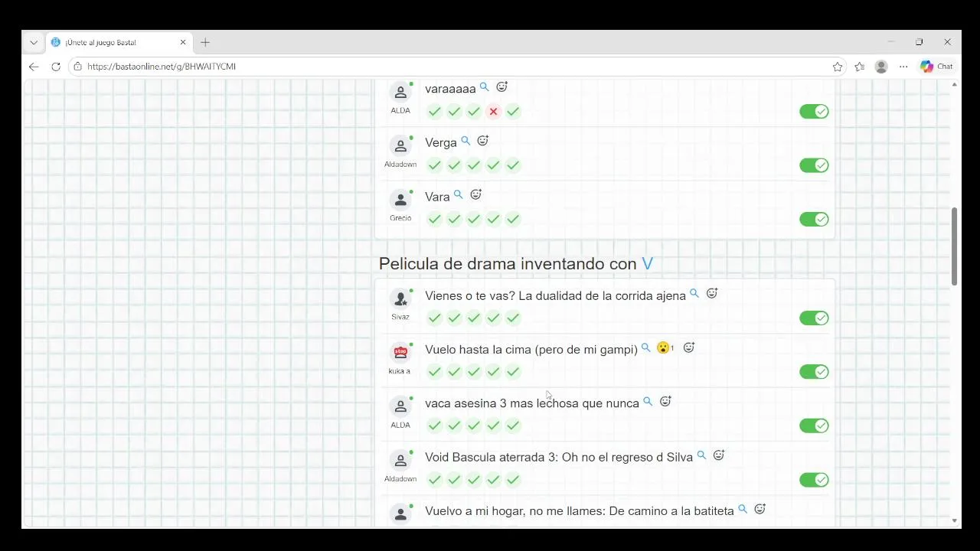This screenshot has height=551, width=980.
Task: Toggle approval switch for 'varaaaaa'
Action: point(814,112)
